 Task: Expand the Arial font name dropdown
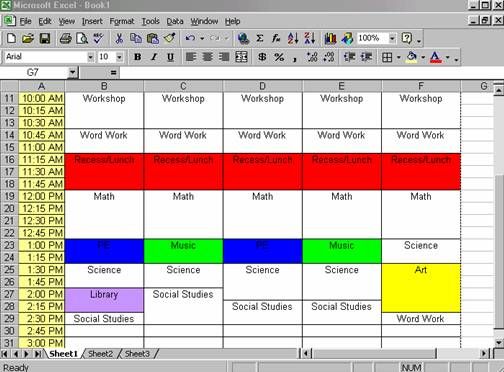pyautogui.click(x=90, y=57)
